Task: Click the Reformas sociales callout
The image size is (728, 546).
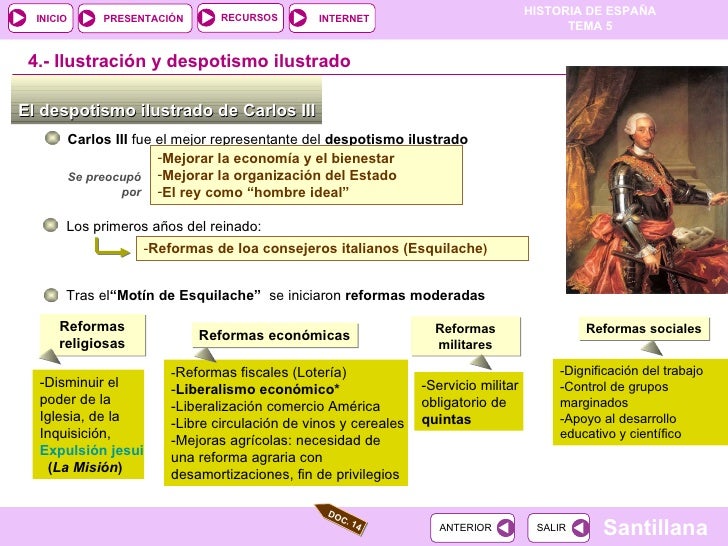Action: pyautogui.click(x=644, y=329)
